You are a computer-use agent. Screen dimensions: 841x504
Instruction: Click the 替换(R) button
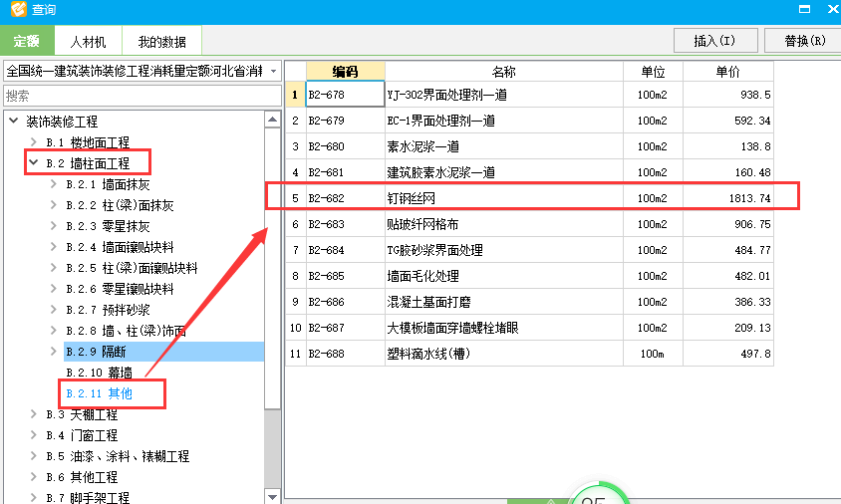point(803,41)
